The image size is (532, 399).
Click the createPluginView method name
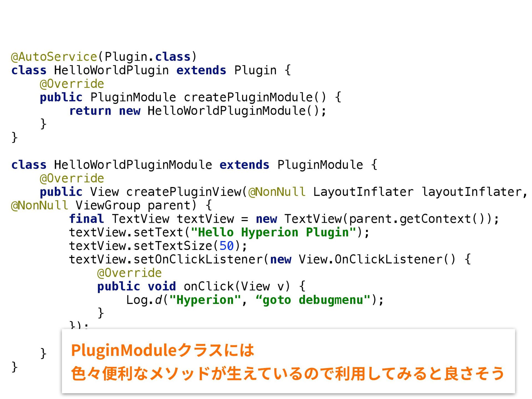[184, 192]
